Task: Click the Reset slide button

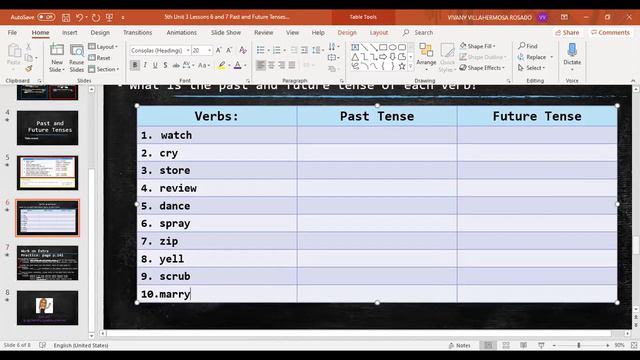Action: [100, 58]
